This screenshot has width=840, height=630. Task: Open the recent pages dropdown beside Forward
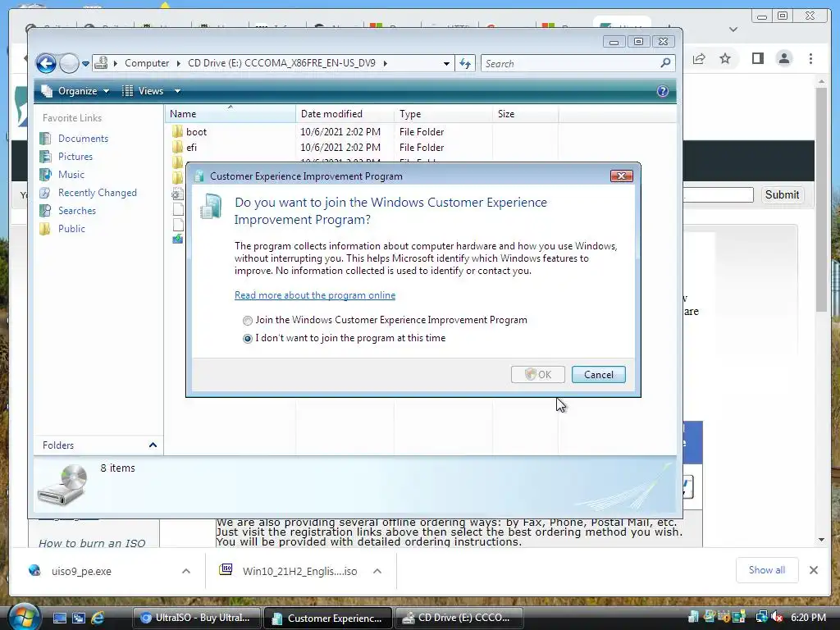coord(85,64)
